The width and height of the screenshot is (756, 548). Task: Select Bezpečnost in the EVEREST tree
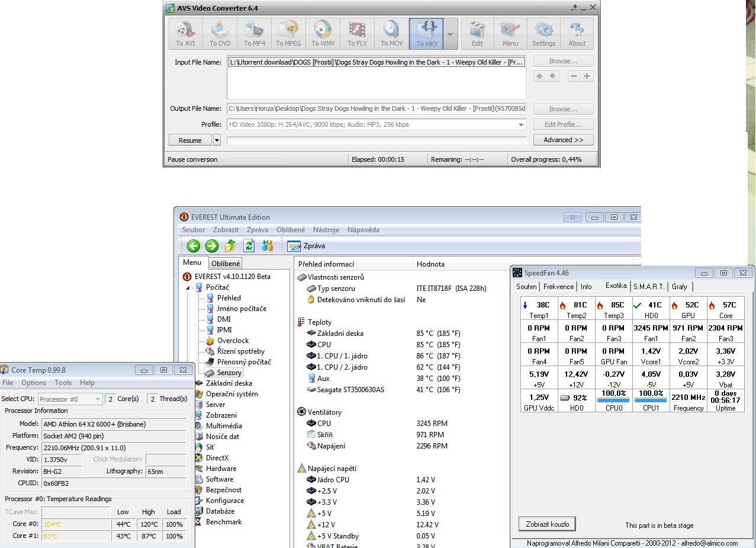pyautogui.click(x=223, y=490)
